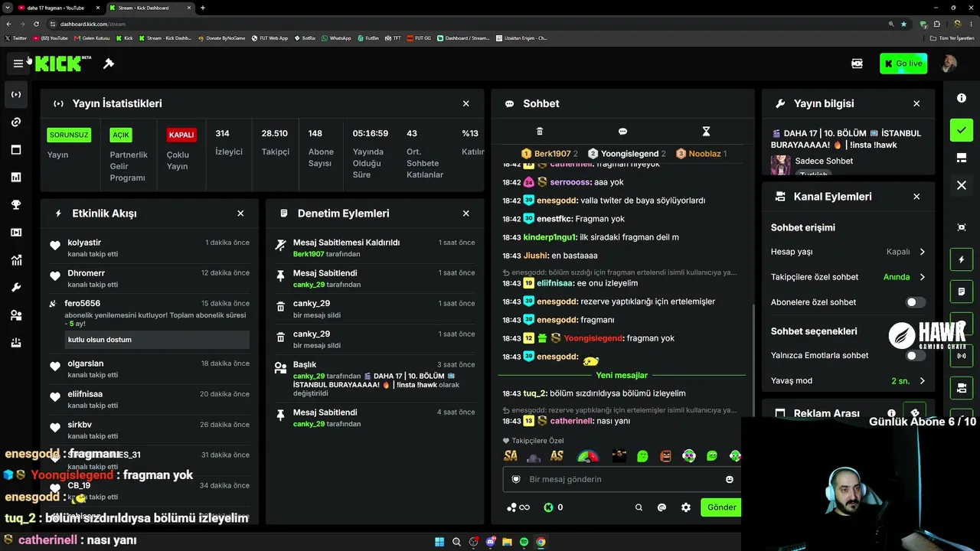Screen dimensions: 980x551
Task: Click the speech bubble icon in chat toolbar
Action: (622, 132)
